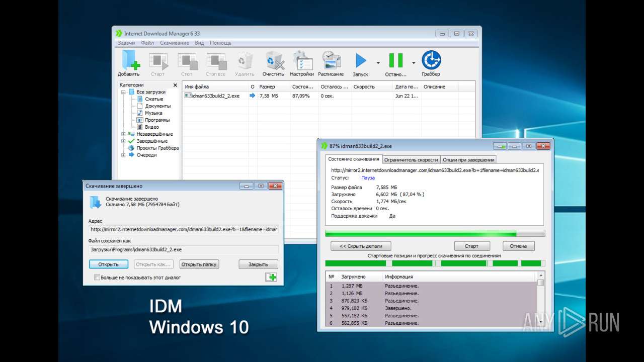Open the Скачивание menu

click(x=175, y=43)
